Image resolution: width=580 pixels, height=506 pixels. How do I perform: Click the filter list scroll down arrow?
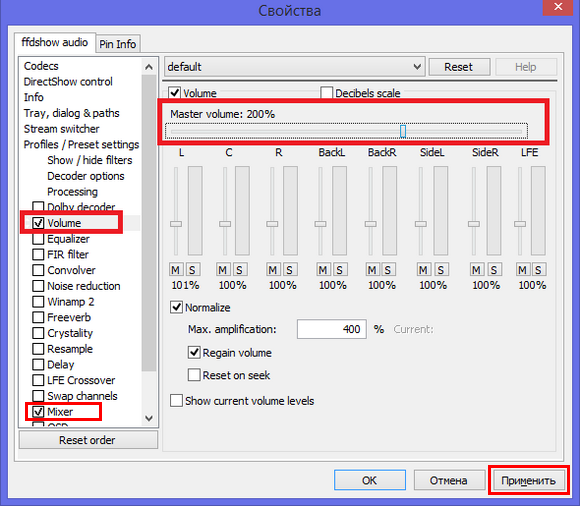point(149,418)
